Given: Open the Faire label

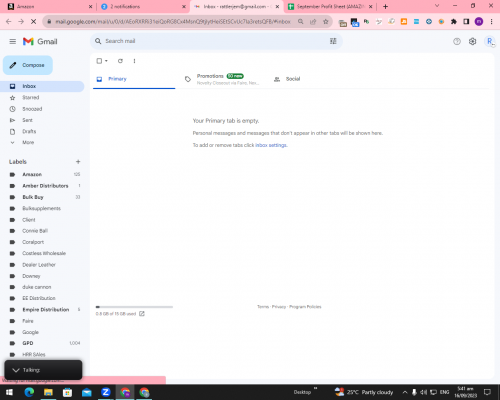Looking at the screenshot, I should [28, 321].
